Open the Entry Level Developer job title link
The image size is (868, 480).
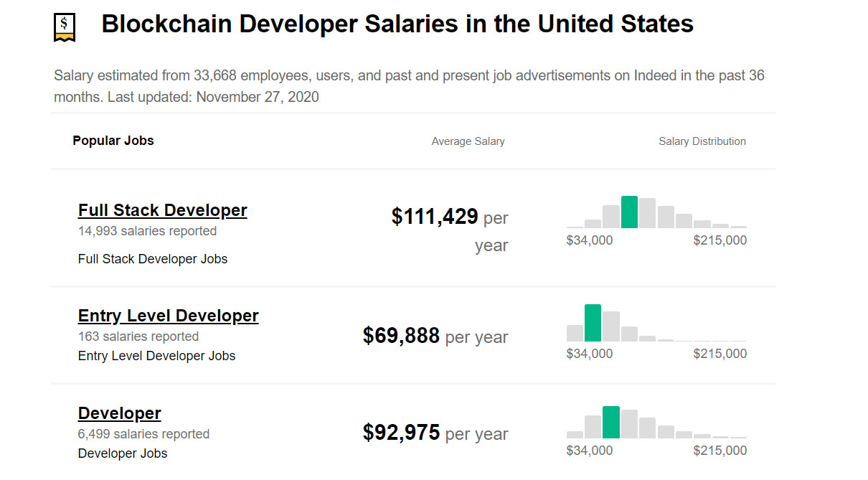pos(168,316)
